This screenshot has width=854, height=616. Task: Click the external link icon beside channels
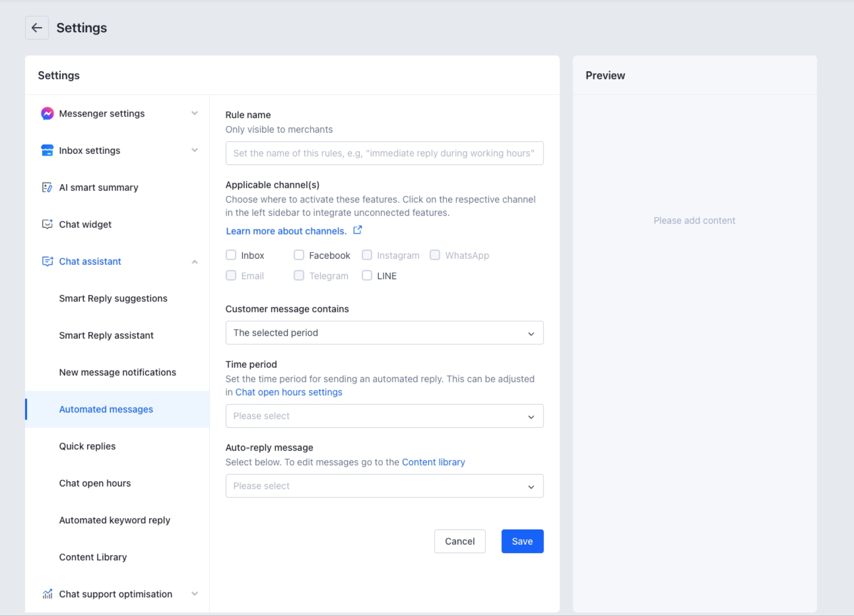tap(358, 230)
